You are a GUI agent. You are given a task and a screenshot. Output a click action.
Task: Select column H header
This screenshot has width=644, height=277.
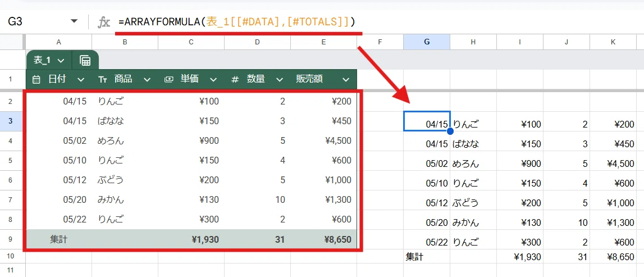click(x=473, y=42)
